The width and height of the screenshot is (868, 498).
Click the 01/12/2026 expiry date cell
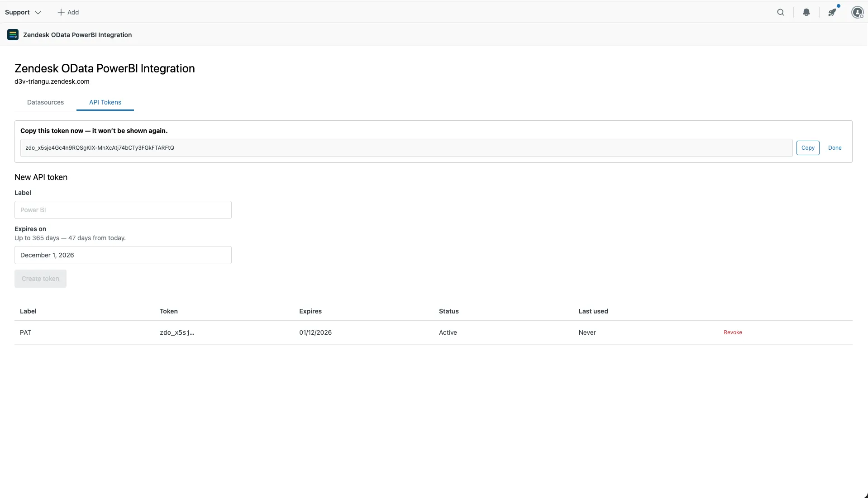pos(315,332)
